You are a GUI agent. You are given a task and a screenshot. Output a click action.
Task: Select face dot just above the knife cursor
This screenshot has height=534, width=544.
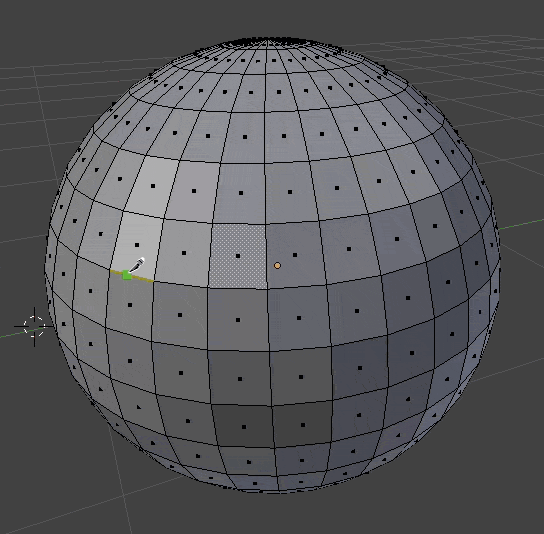point(137,245)
